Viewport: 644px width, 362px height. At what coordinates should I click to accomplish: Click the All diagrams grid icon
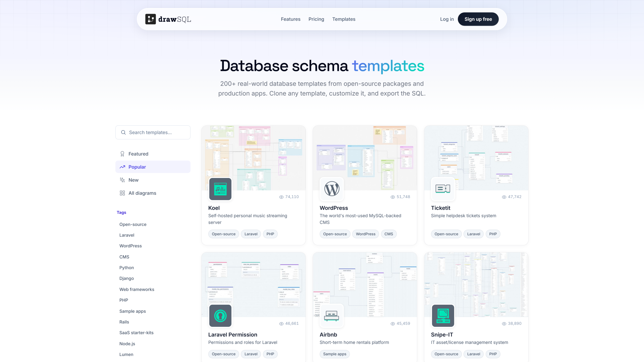pyautogui.click(x=122, y=193)
